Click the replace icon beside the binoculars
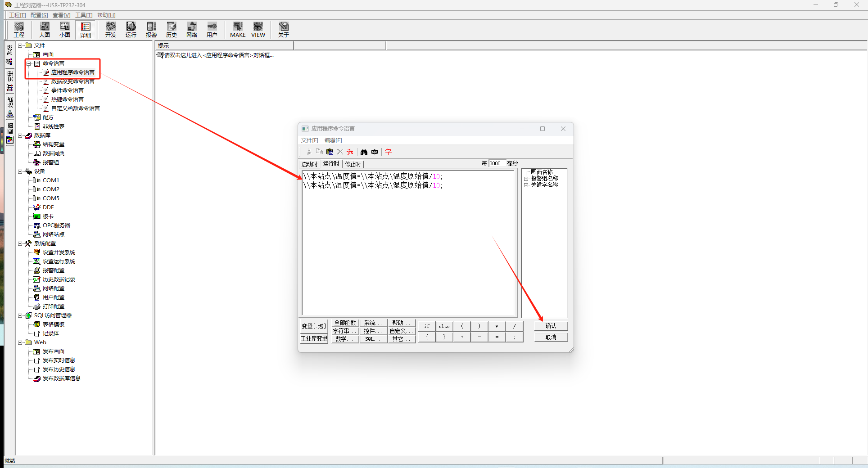The width and height of the screenshot is (868, 468). coord(375,152)
